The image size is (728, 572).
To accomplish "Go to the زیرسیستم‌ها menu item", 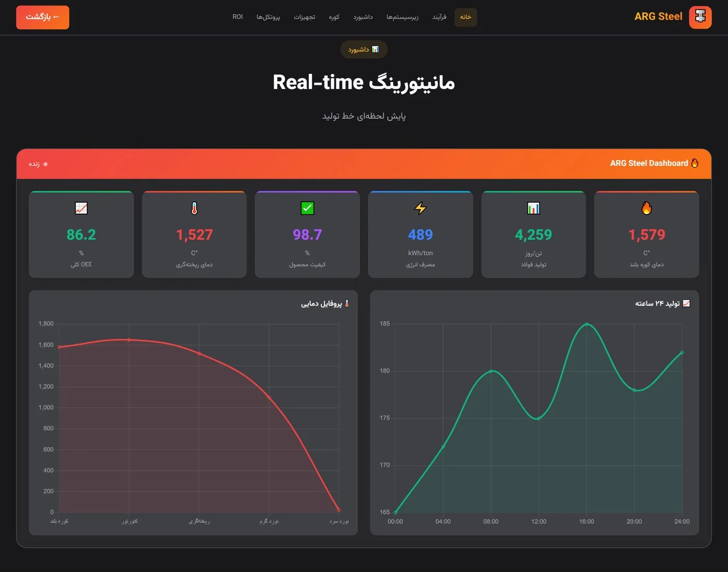I will 402,17.
